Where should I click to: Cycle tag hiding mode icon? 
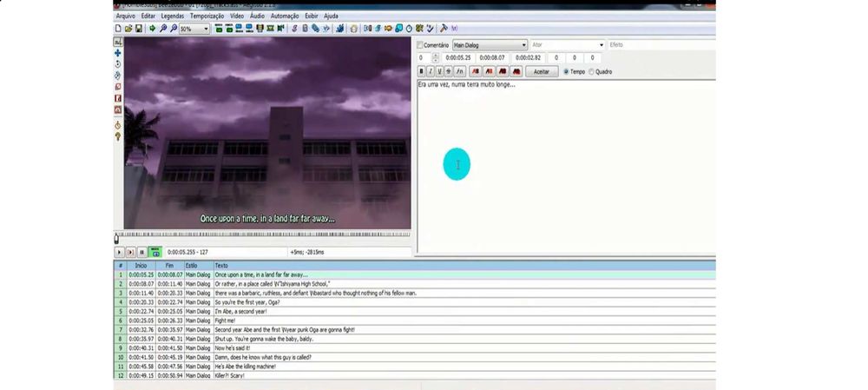point(455,29)
